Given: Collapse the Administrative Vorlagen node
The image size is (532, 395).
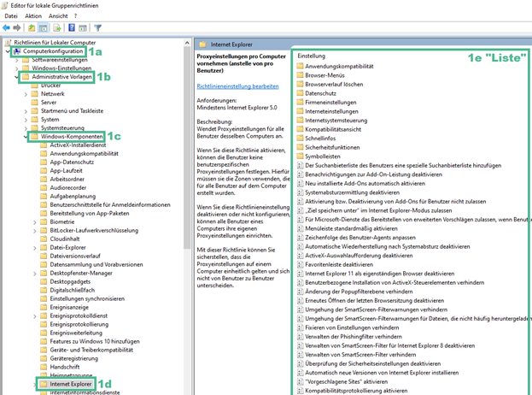Looking at the screenshot, I should click(19, 77).
